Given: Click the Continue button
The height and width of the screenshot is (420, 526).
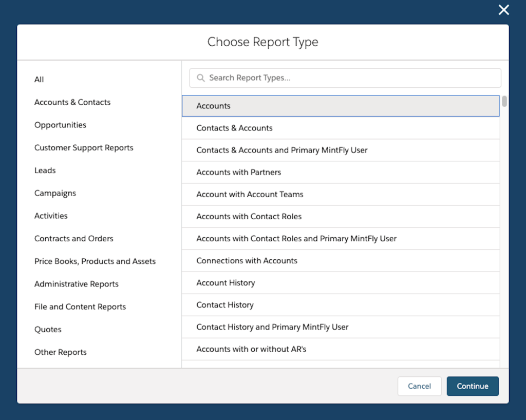Looking at the screenshot, I should click(472, 386).
